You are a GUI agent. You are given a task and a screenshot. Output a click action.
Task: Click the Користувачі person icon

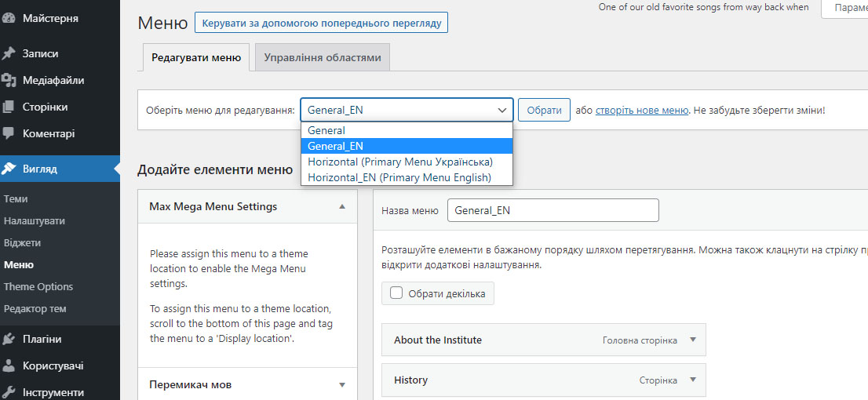pyautogui.click(x=9, y=365)
